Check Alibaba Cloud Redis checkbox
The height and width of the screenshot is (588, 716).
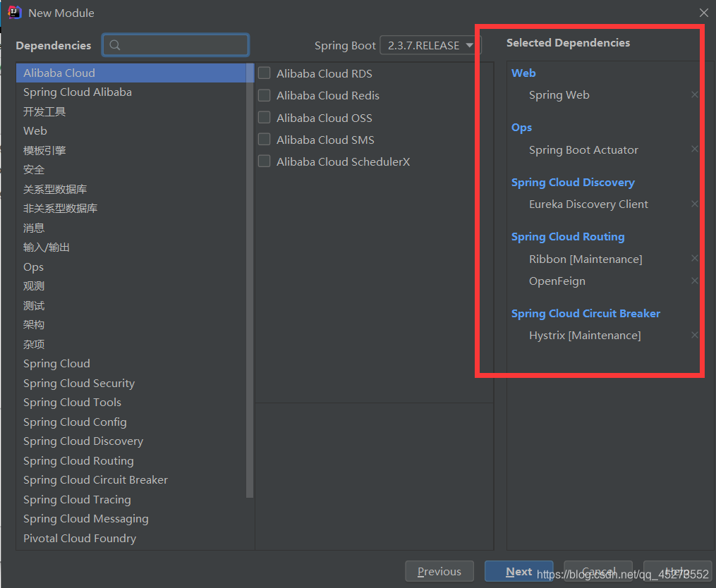265,95
